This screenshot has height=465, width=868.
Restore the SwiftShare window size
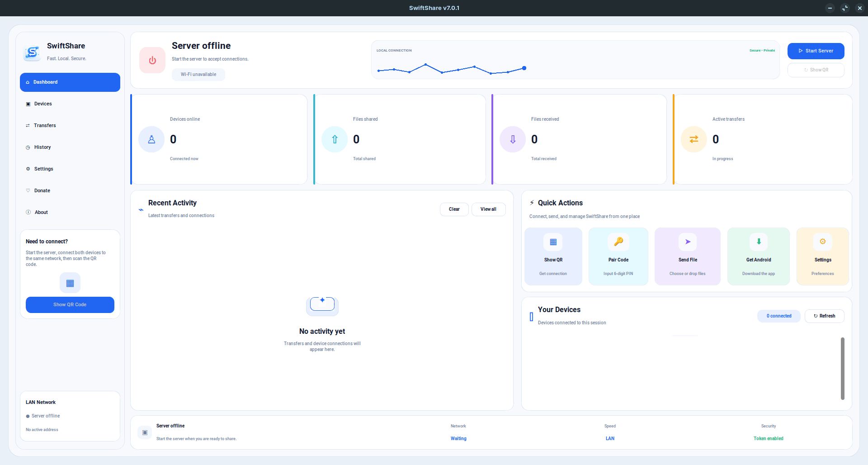(845, 8)
